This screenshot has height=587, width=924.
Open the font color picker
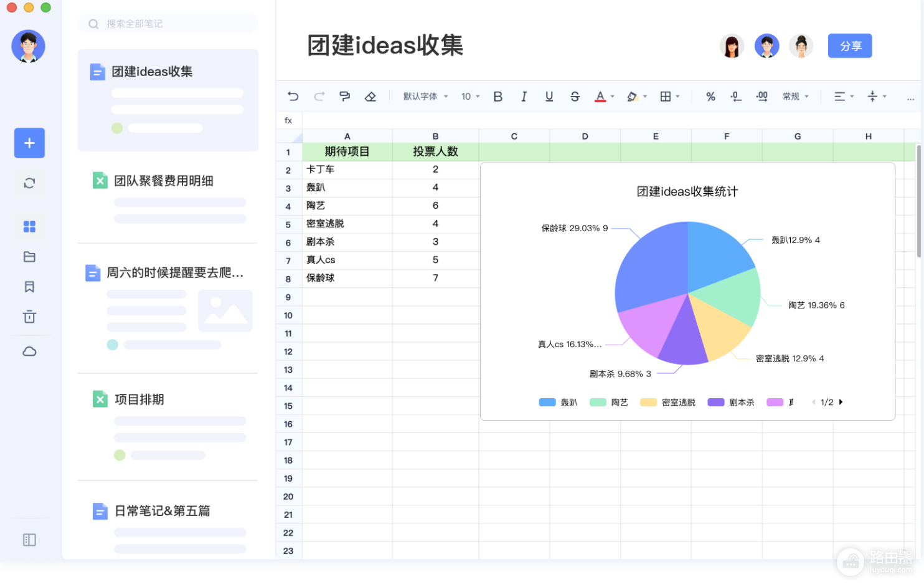604,97
